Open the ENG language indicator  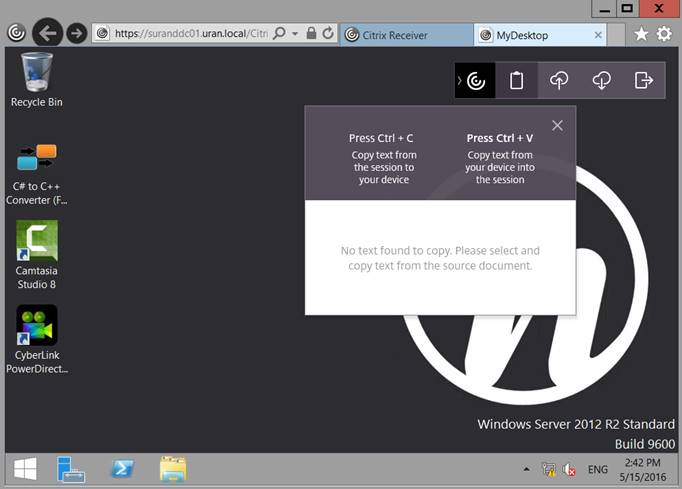[598, 470]
